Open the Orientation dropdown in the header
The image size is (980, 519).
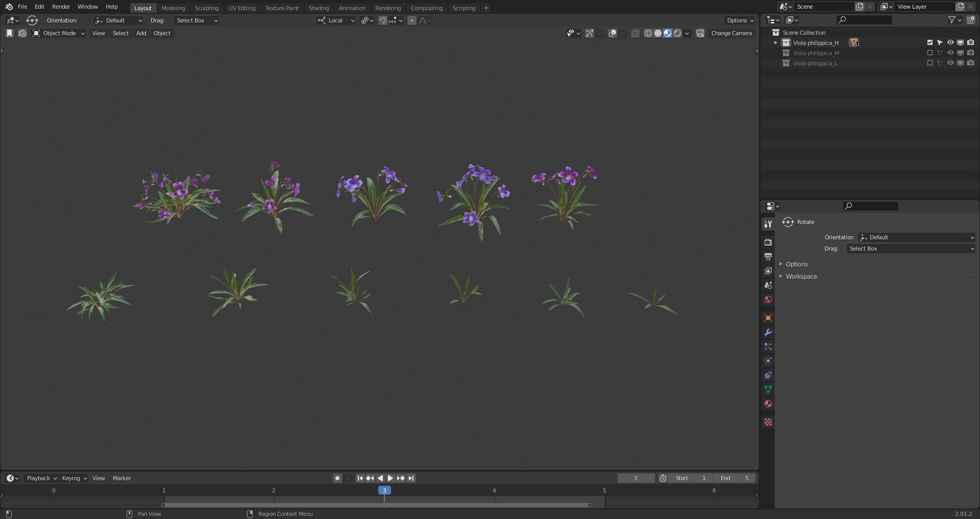pyautogui.click(x=119, y=20)
